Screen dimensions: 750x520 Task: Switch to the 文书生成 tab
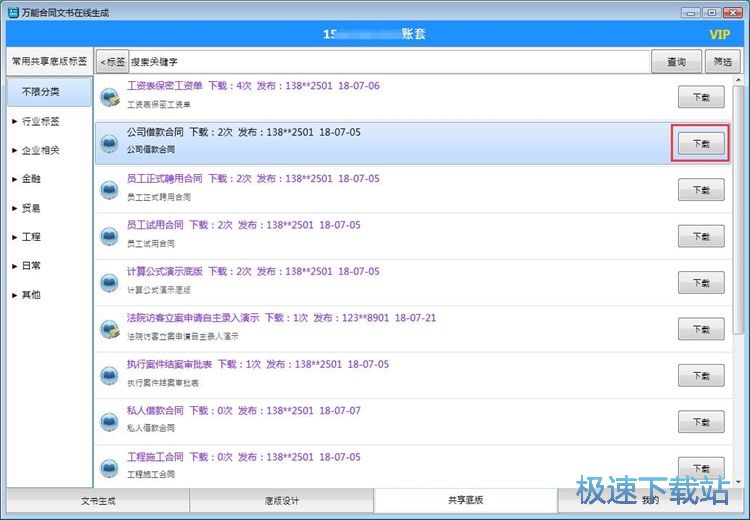(98, 501)
